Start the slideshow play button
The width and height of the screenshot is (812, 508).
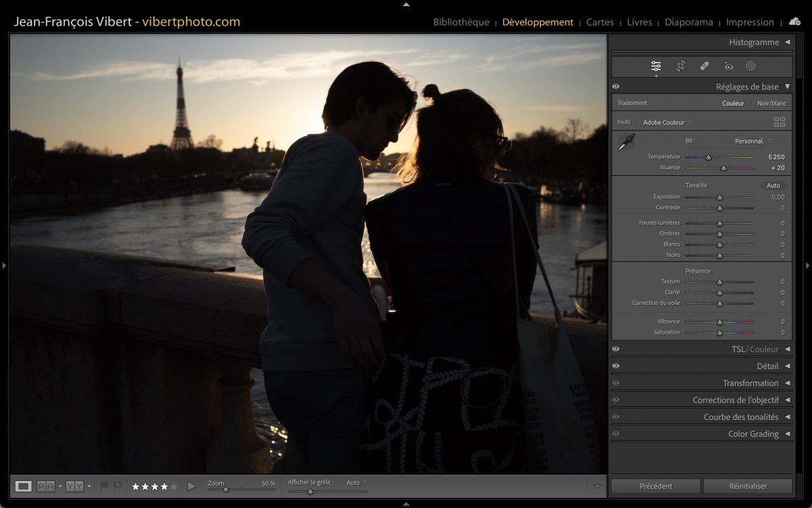click(x=191, y=486)
